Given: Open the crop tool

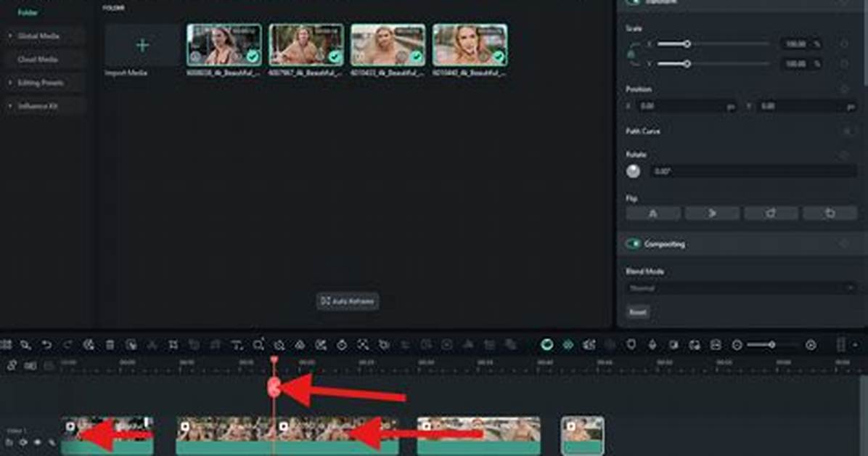Looking at the screenshot, I should coord(173,345).
